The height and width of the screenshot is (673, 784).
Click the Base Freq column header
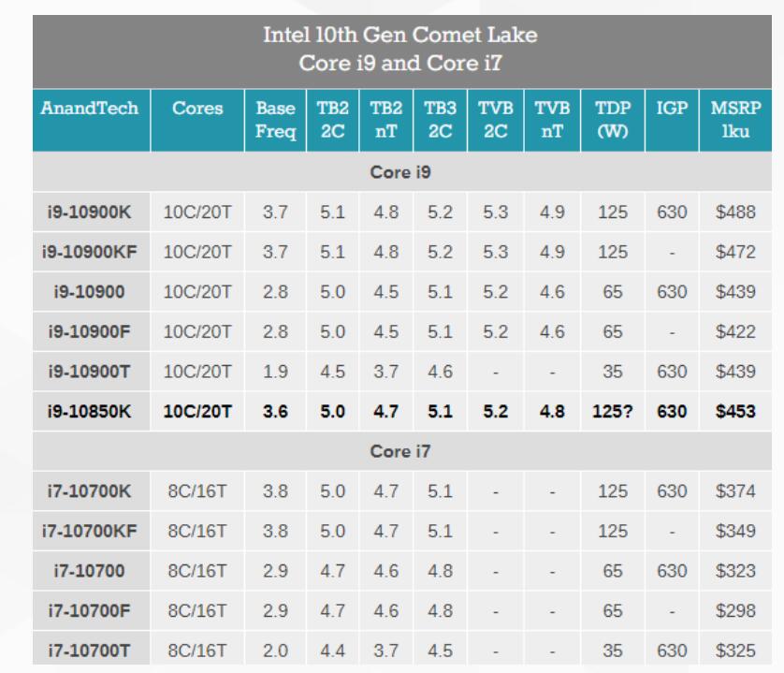pyautogui.click(x=275, y=120)
